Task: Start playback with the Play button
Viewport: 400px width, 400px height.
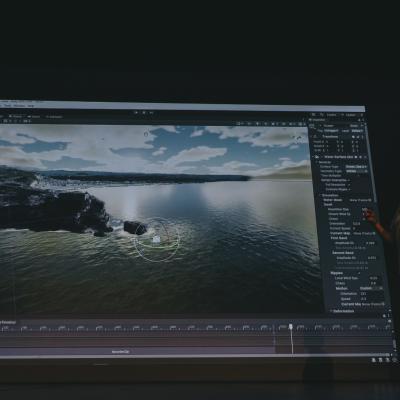Action: pyautogui.click(x=137, y=113)
